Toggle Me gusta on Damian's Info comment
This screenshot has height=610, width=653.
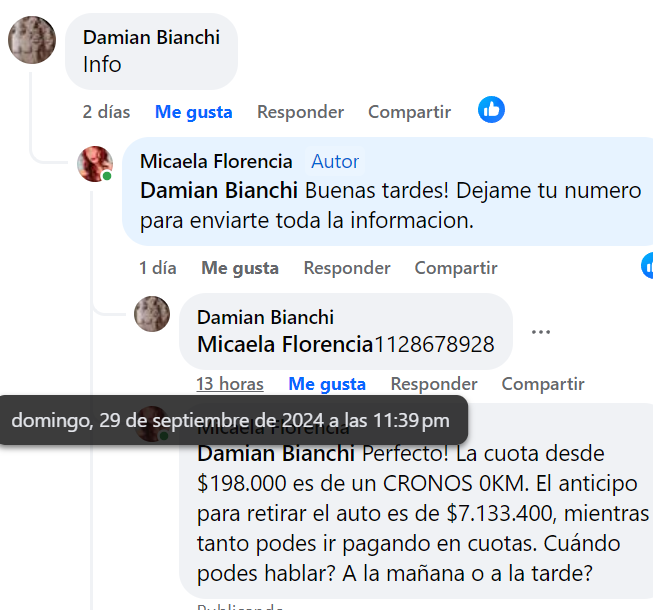pos(194,112)
